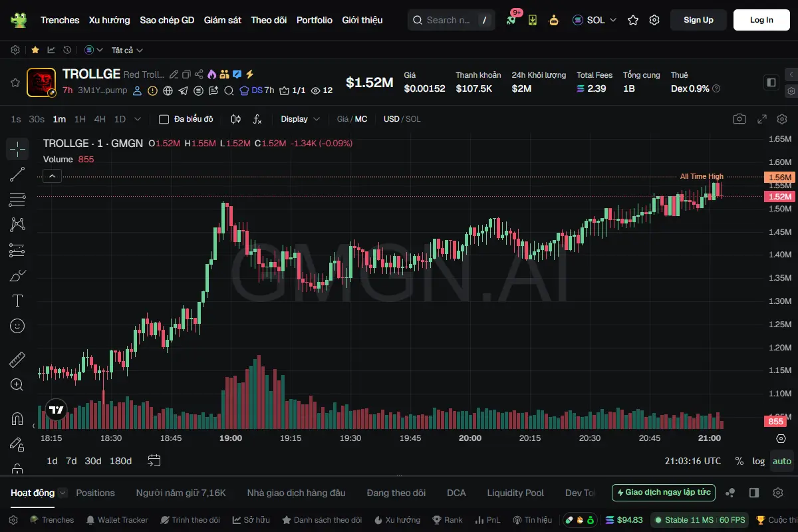
Task: Open the indicators fx menu
Action: tap(258, 119)
